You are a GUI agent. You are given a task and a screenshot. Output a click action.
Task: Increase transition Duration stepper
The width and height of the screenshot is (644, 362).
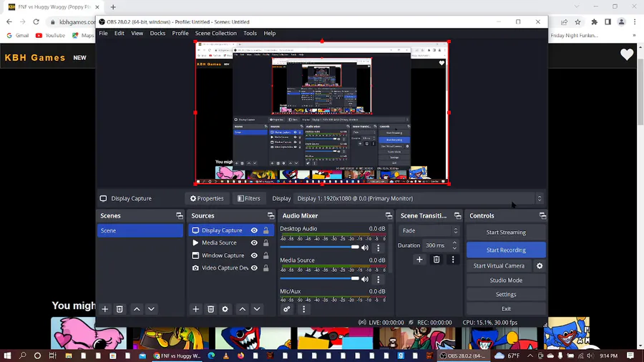(454, 243)
